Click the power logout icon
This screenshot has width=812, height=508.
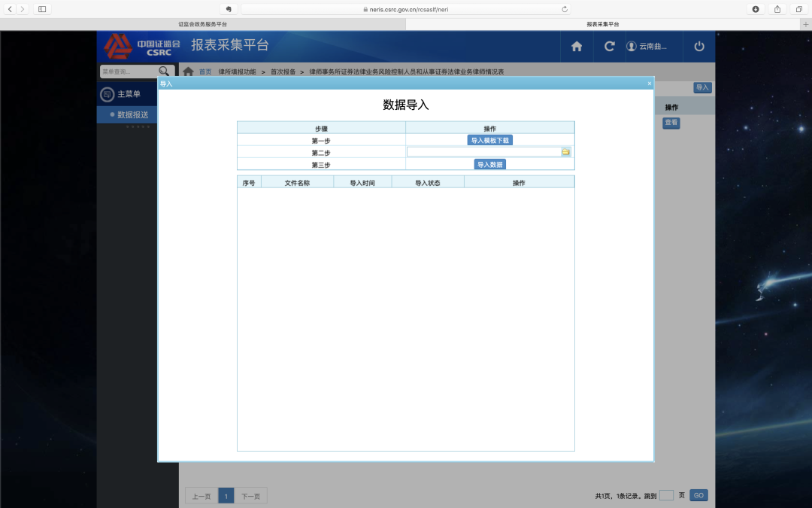(699, 47)
